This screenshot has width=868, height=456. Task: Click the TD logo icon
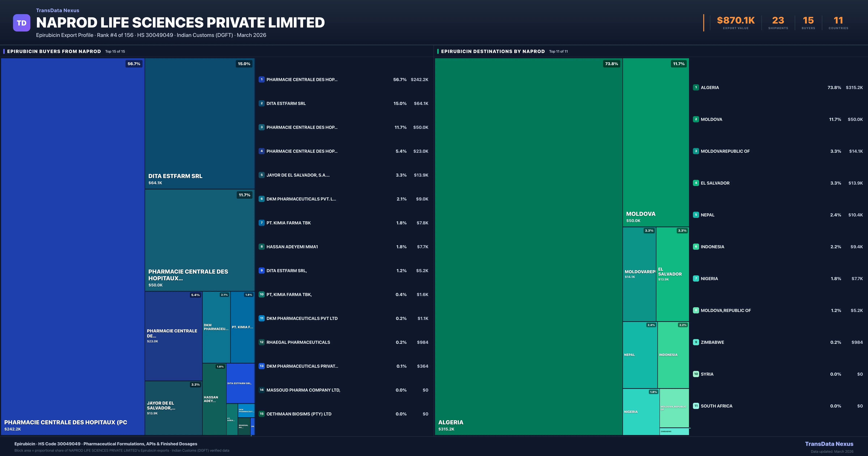[x=22, y=23]
